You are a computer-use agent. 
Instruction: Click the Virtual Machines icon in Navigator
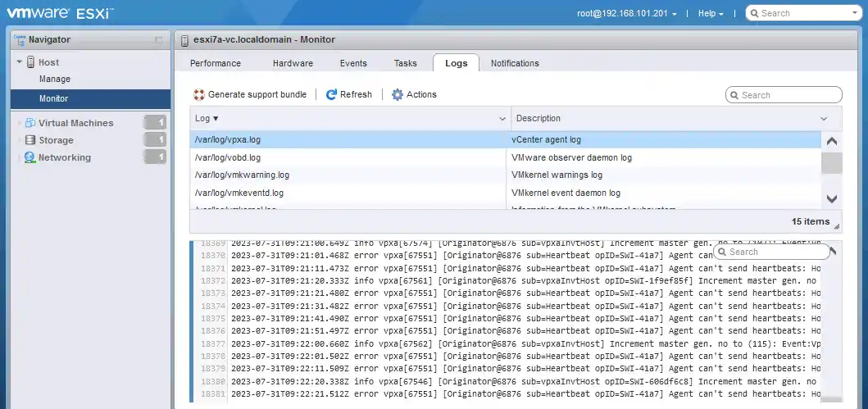[31, 123]
